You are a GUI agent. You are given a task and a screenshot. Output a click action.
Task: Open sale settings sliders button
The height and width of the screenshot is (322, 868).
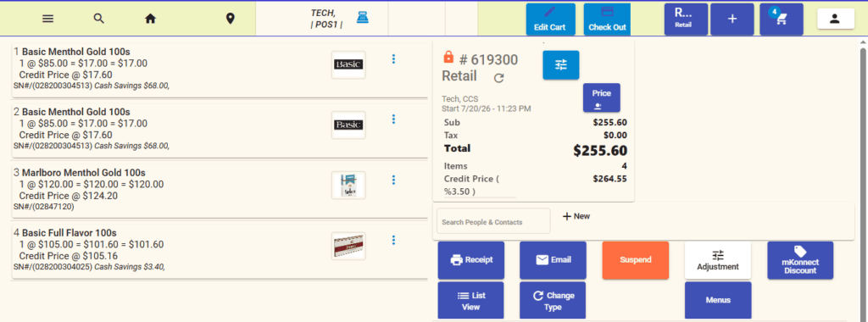click(561, 65)
